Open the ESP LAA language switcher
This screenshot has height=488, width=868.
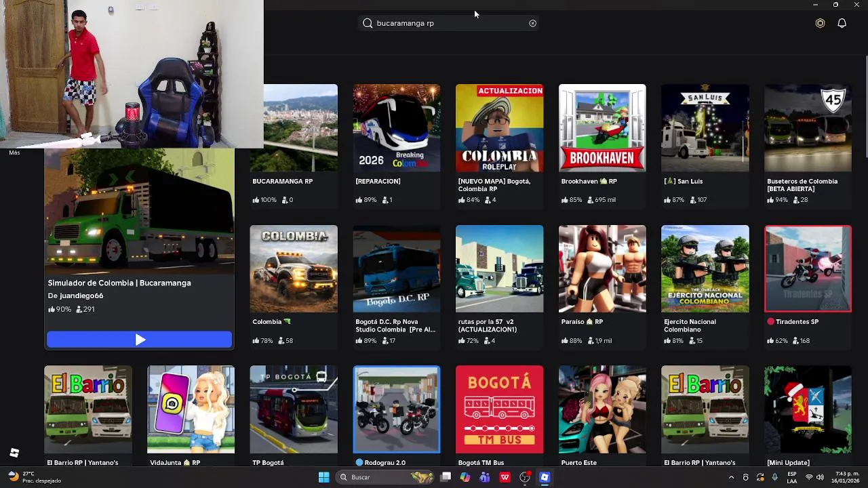[792, 477]
